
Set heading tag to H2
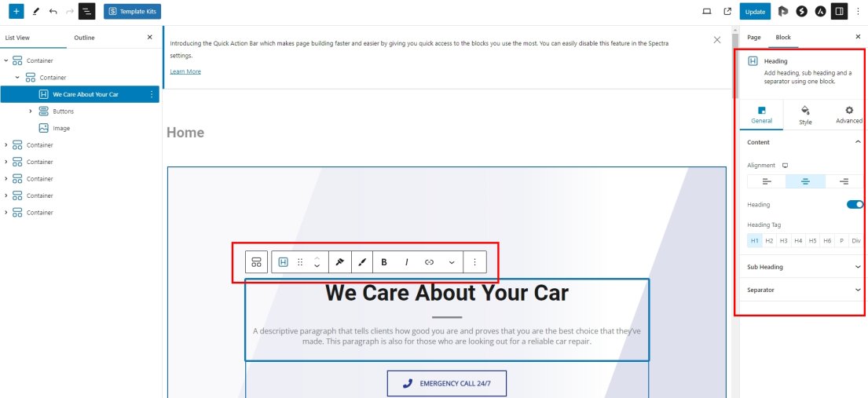pos(769,241)
